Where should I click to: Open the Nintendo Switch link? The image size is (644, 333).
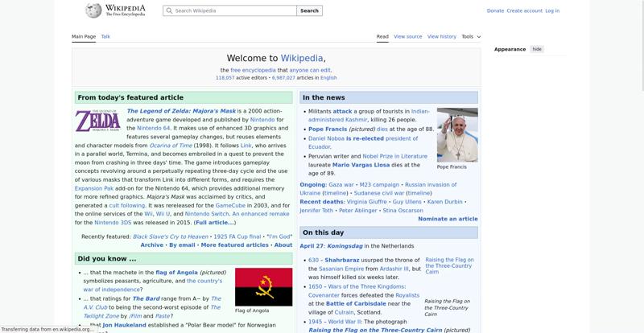[x=207, y=214]
